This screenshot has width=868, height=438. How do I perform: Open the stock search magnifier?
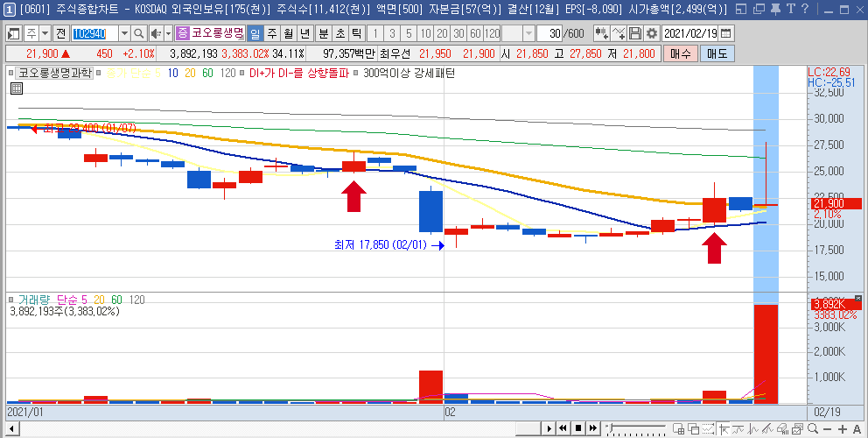coord(139,34)
